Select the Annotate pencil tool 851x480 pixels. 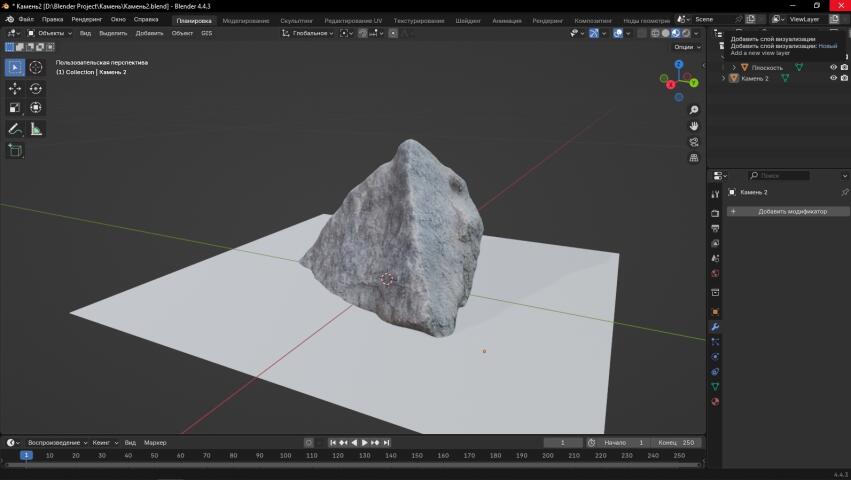point(15,129)
